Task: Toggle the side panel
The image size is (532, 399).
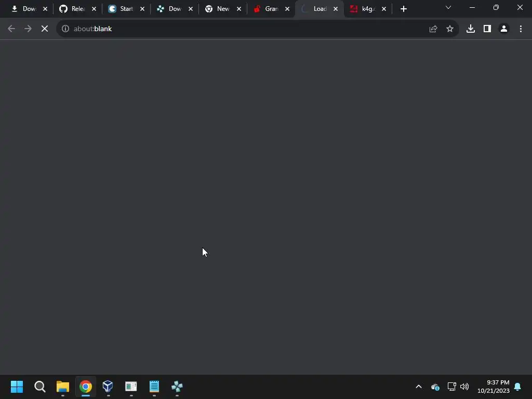Action: [487, 29]
